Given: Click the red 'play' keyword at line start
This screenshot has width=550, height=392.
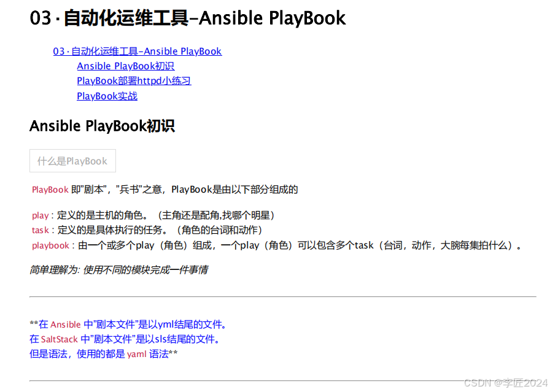Looking at the screenshot, I should pyautogui.click(x=41, y=215).
